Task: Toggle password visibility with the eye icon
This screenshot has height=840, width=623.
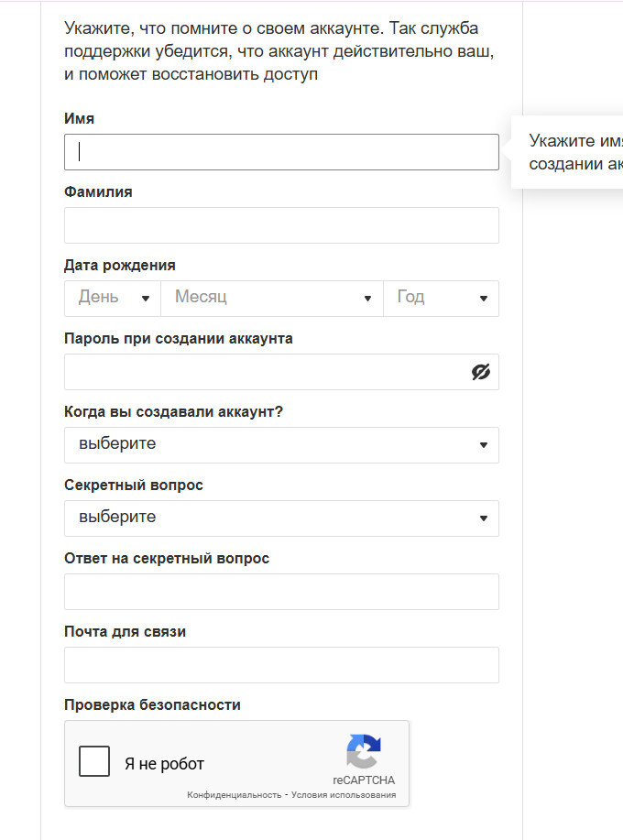Action: tap(480, 372)
